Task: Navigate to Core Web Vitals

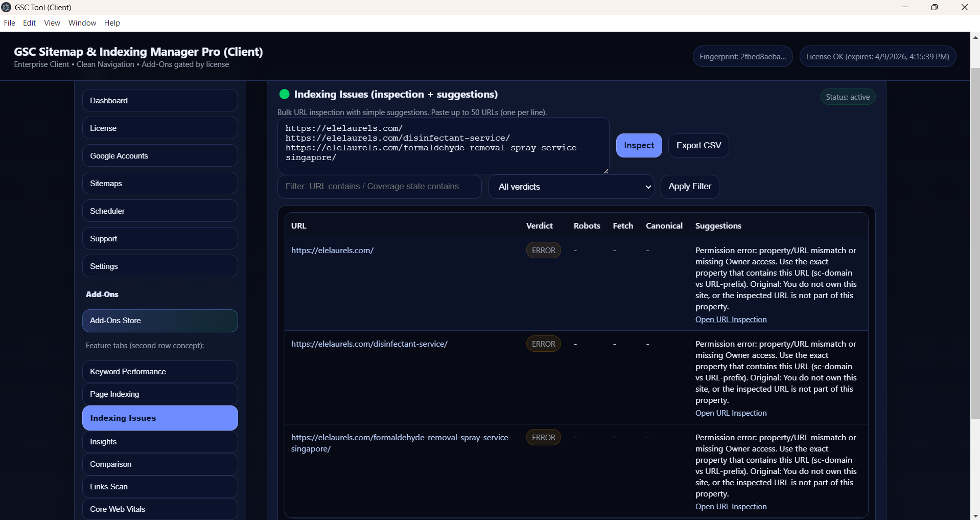Action: coord(160,509)
